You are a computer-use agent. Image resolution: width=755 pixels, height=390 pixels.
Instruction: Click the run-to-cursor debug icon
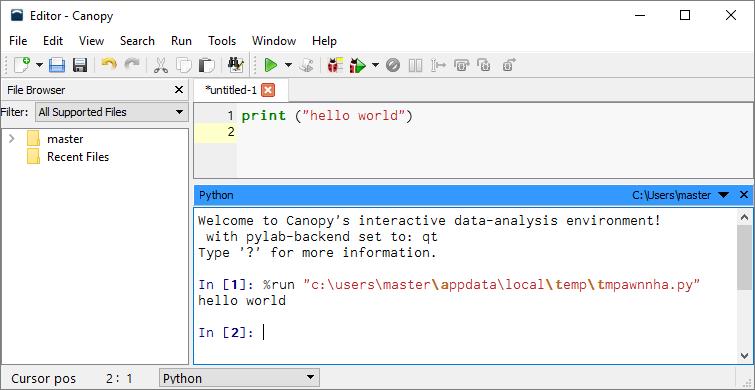pos(438,65)
